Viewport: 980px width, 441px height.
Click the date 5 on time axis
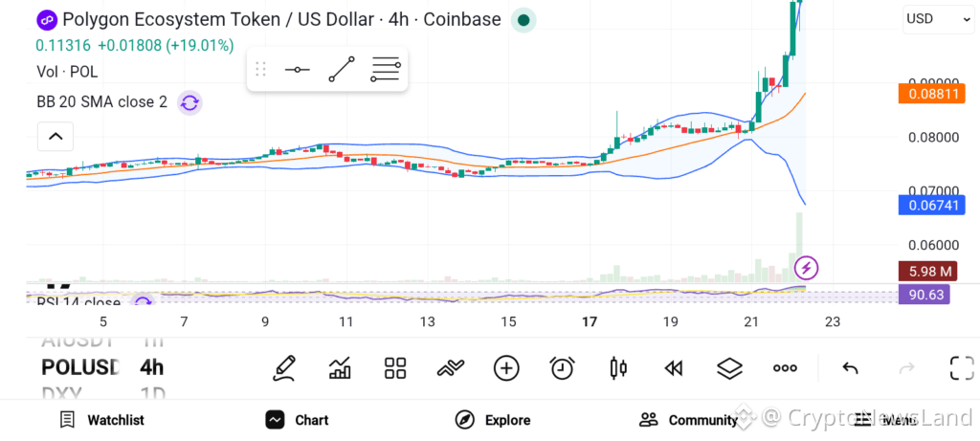[x=103, y=322]
